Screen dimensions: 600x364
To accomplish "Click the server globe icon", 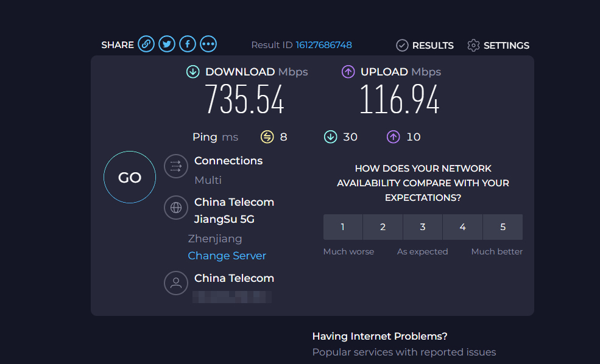I will coord(176,208).
